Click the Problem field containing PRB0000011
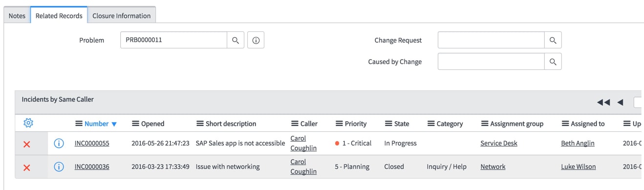Image resolution: width=644 pixels, height=190 pixels. (x=173, y=40)
